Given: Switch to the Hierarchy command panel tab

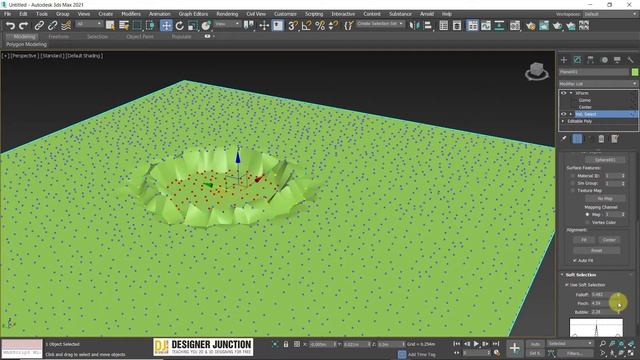Looking at the screenshot, I should pyautogui.click(x=590, y=60).
